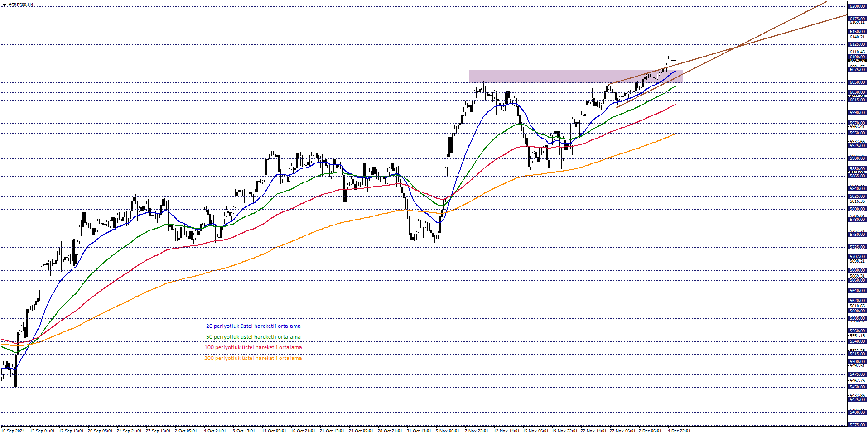Click the 5800.00 price level label
Image resolution: width=868 pixels, height=436 pixels.
[857, 209]
